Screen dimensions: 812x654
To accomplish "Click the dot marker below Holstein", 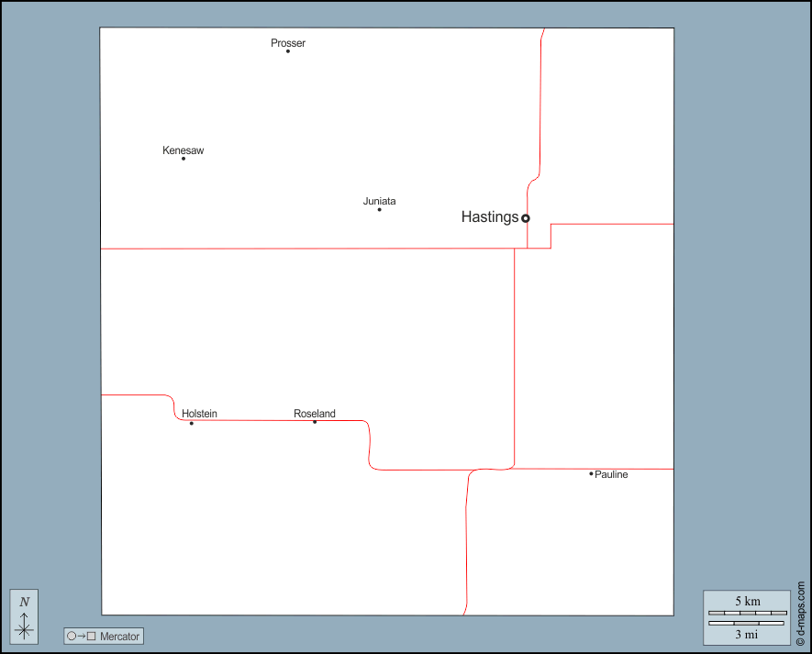I will click(x=192, y=424).
